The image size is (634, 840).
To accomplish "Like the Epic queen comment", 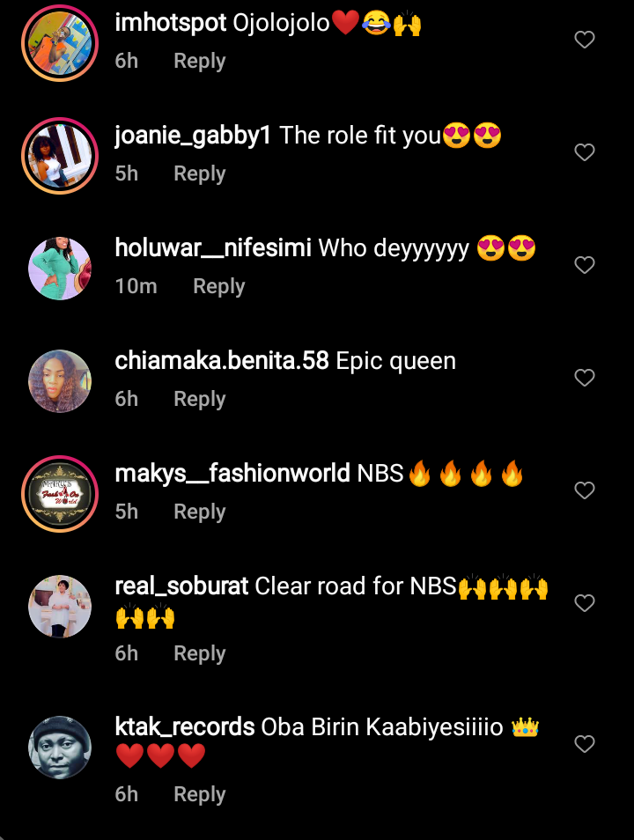I will point(585,378).
